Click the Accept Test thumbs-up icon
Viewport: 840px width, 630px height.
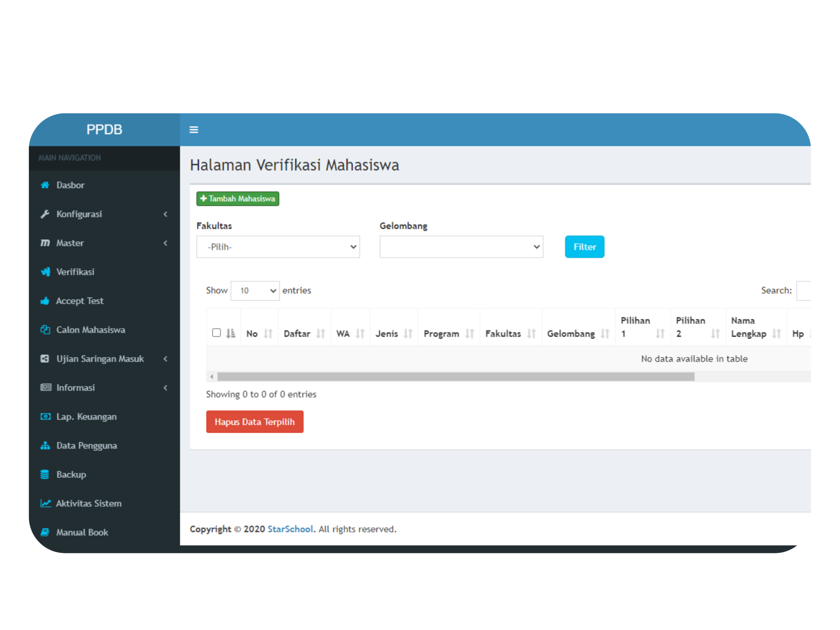[x=45, y=301]
